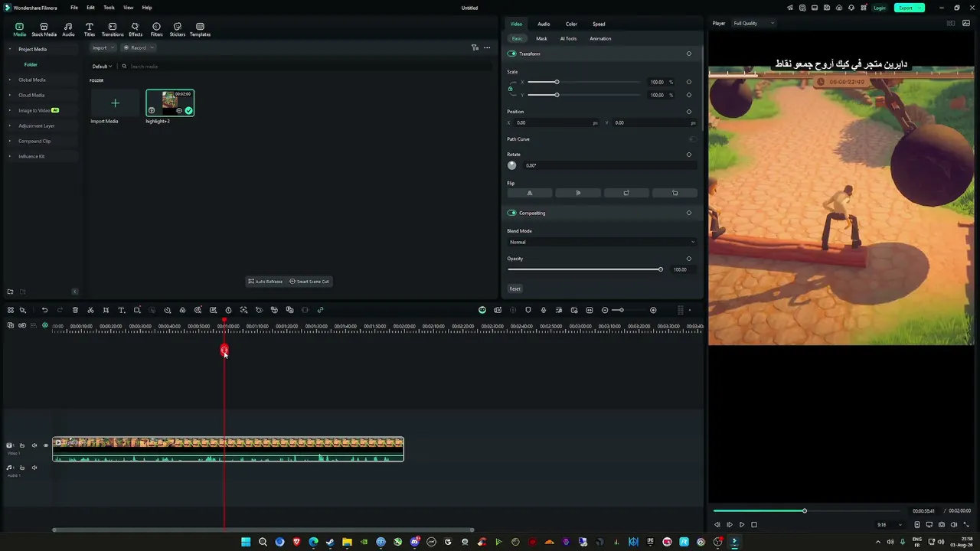Open the color tool in timeline toolbar
980x551 pixels.
coord(182,310)
